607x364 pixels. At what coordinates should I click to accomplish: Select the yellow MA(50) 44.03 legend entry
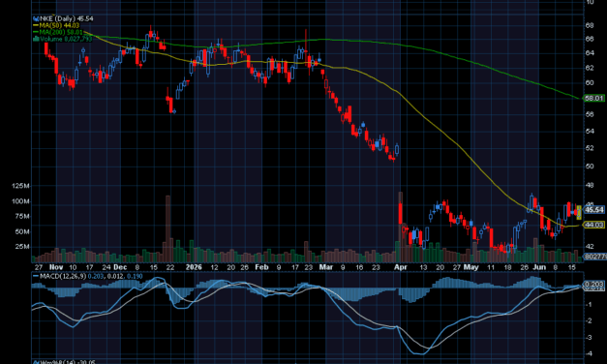(59, 25)
